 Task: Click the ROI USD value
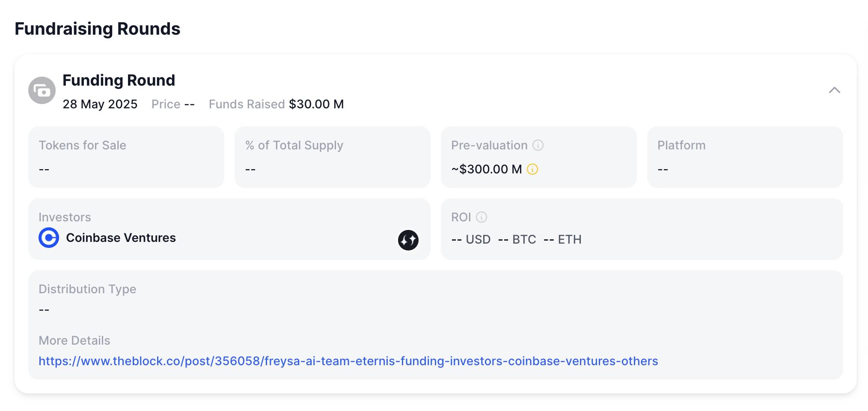point(471,239)
